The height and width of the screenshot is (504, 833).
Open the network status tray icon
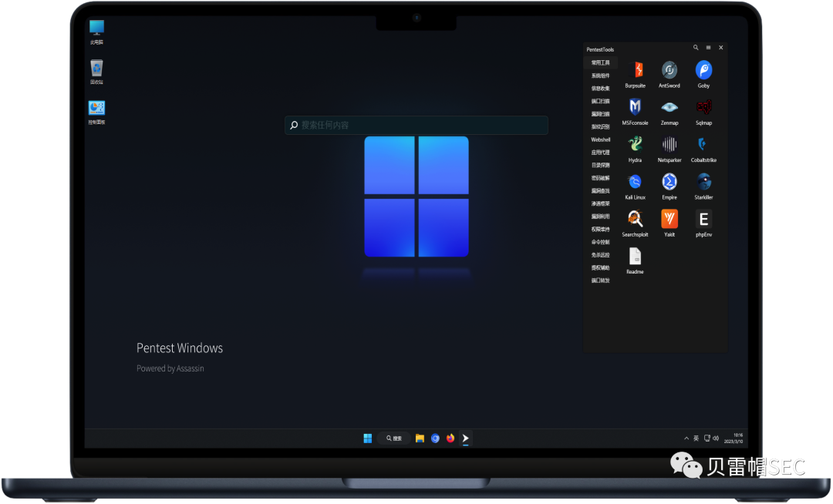(x=707, y=438)
